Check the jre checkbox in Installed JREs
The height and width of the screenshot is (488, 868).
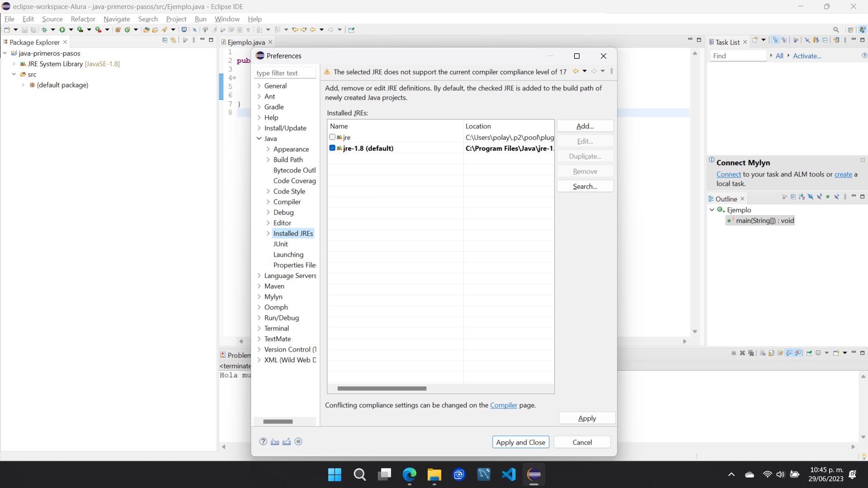332,137
